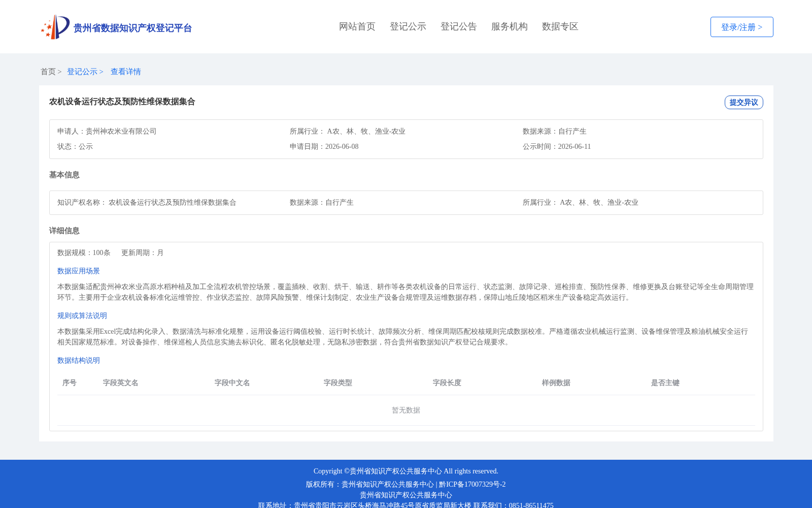Click the 是否主键 column header

(665, 383)
